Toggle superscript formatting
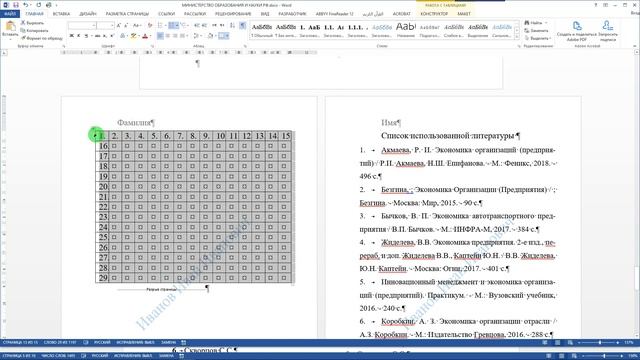This screenshot has height=360, width=640. [x=112, y=36]
